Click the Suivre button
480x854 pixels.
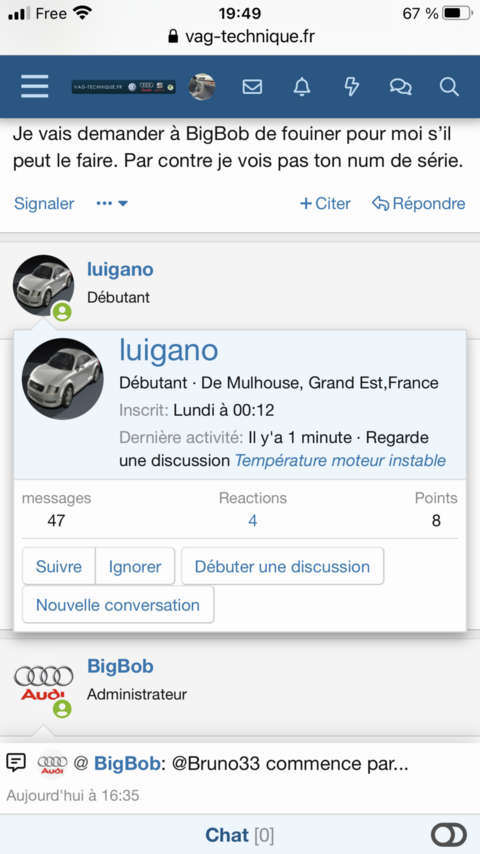click(x=59, y=566)
